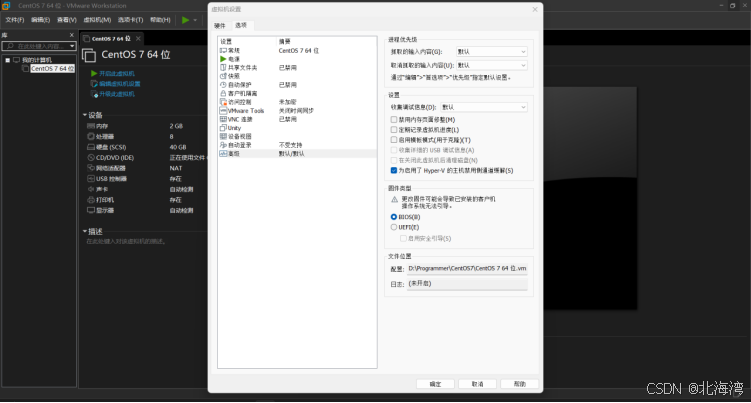The height and width of the screenshot is (403, 751).
Task: Switch to the 硬件 (Hardware) tab
Action: pyautogui.click(x=220, y=26)
